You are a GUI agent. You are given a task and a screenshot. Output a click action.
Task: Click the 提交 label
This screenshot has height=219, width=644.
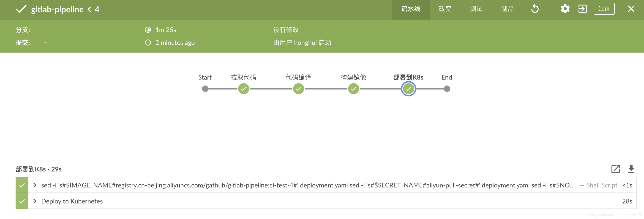point(23,43)
